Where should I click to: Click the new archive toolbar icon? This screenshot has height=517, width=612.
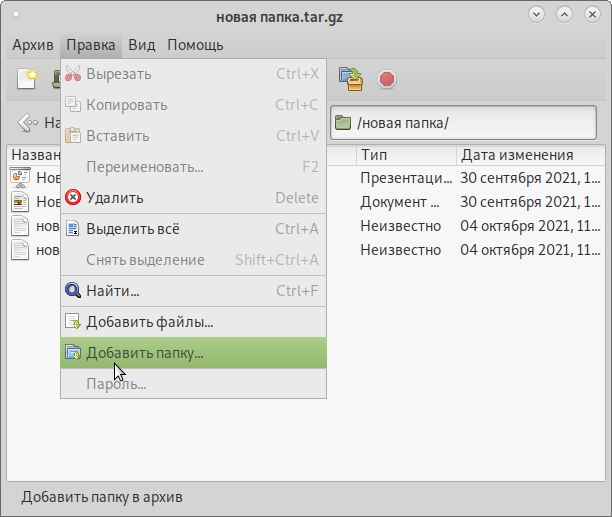click(x=27, y=78)
